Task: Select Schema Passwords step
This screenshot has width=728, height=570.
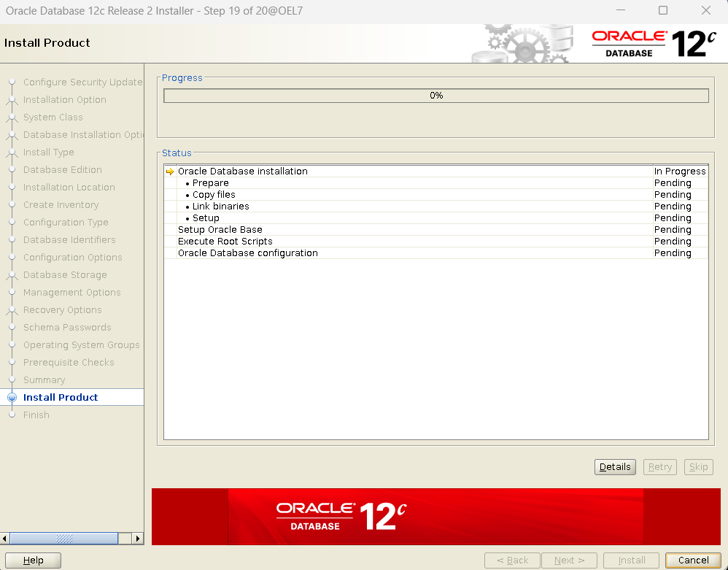Action: click(x=67, y=328)
